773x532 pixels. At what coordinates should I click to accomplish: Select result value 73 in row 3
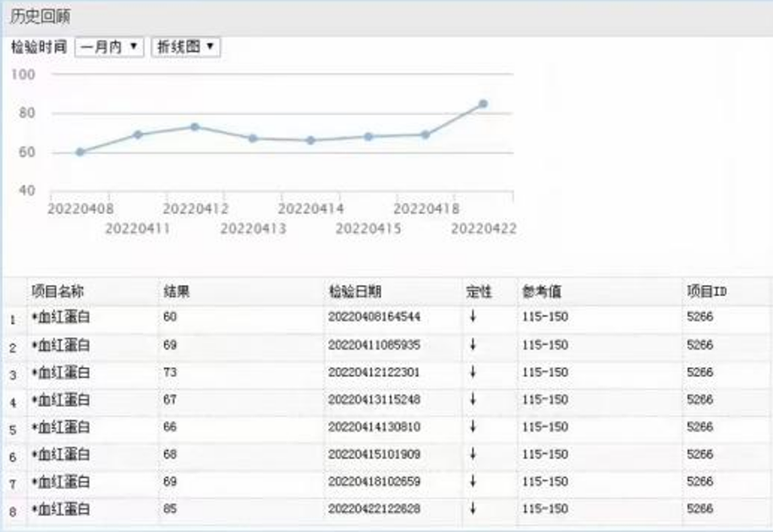click(x=170, y=372)
